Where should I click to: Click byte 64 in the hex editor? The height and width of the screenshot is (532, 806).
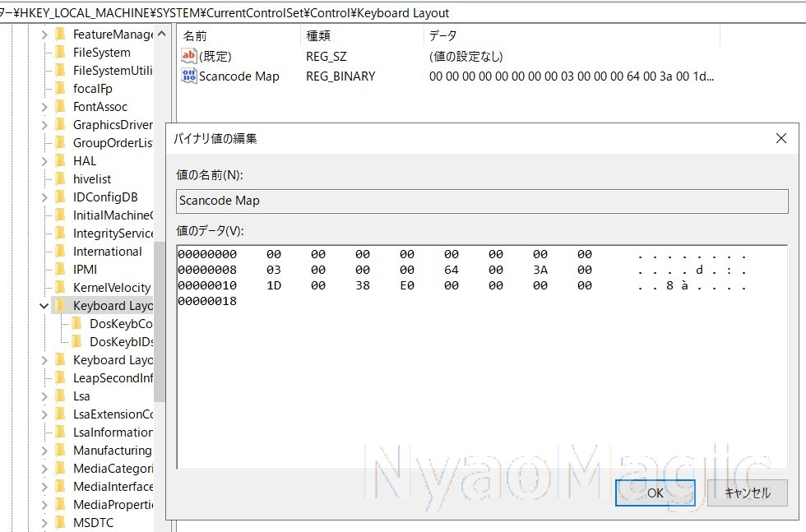coord(452,270)
